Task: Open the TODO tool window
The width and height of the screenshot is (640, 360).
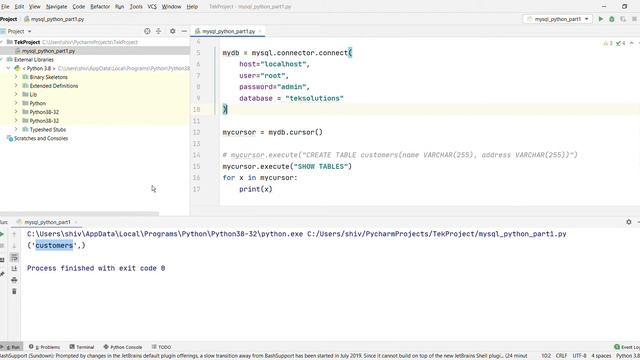Action: tap(162, 347)
